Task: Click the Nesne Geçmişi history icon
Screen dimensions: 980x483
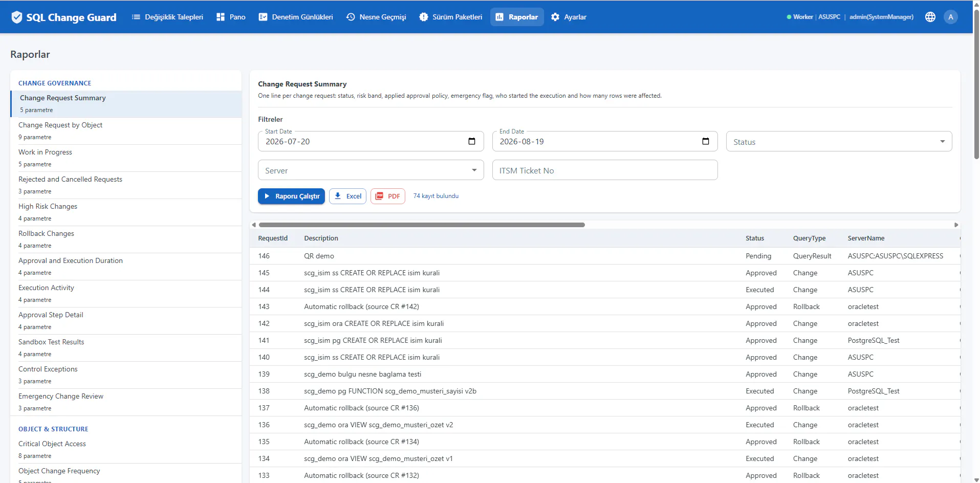Action: [351, 17]
